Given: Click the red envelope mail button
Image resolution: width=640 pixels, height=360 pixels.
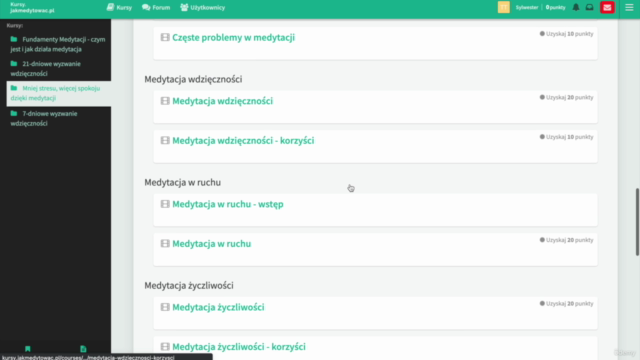Looking at the screenshot, I should 607,7.
